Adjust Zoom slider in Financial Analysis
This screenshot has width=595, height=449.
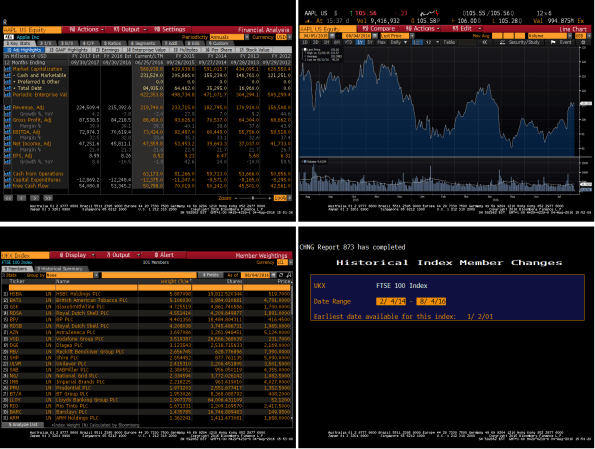pos(253,198)
